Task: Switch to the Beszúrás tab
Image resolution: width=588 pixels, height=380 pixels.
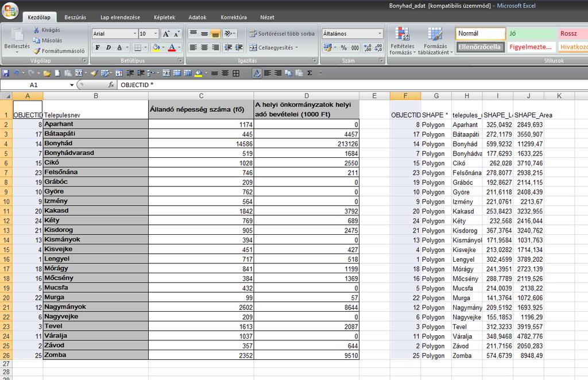Action: point(75,17)
